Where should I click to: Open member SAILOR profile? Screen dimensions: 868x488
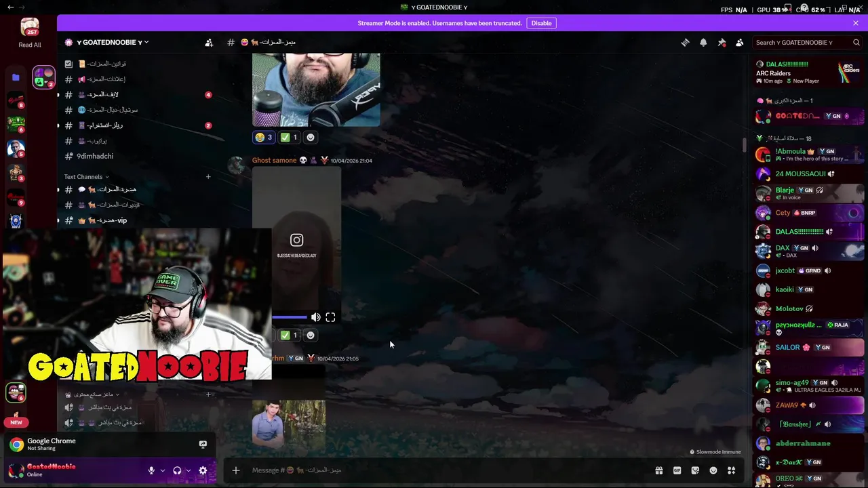pos(808,348)
